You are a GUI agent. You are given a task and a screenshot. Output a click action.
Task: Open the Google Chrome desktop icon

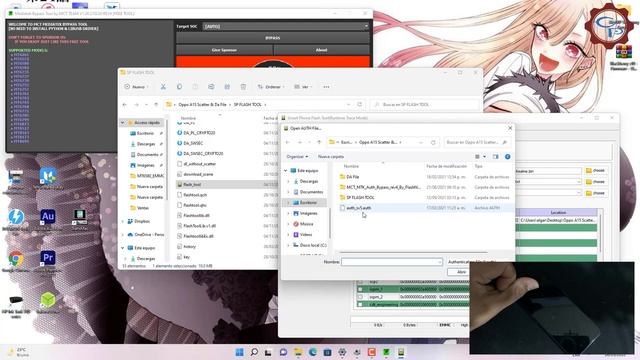pos(16,259)
